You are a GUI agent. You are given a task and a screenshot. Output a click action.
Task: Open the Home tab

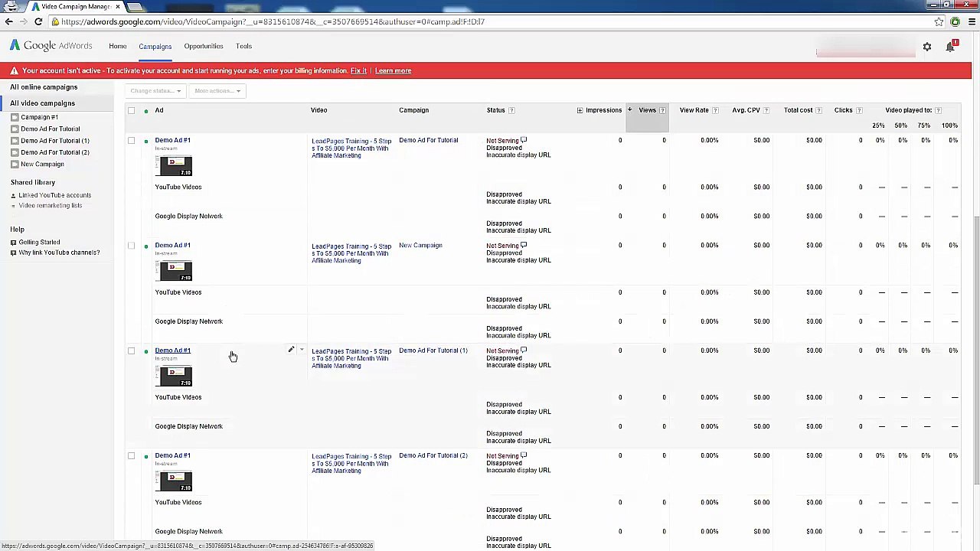pyautogui.click(x=118, y=46)
